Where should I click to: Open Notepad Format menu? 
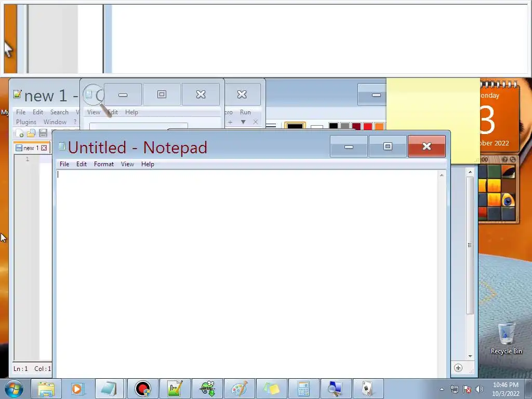(x=104, y=164)
